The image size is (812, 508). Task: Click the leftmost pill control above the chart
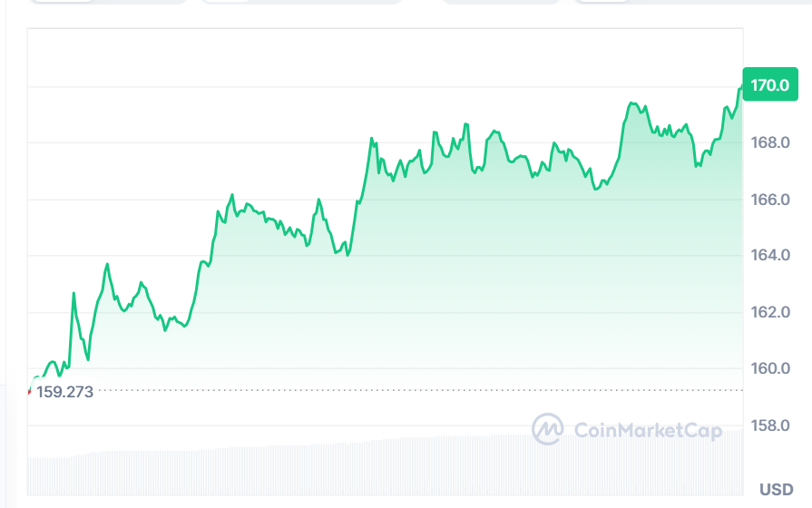tap(107, 2)
